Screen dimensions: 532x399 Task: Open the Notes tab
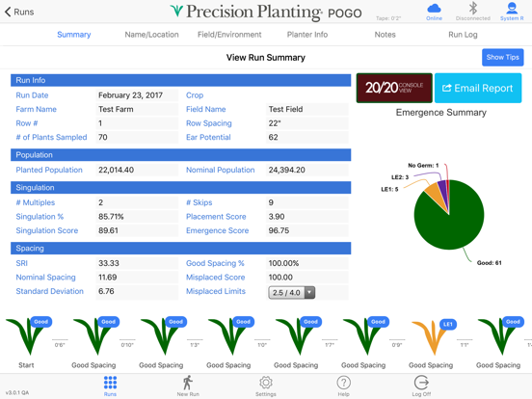point(386,35)
